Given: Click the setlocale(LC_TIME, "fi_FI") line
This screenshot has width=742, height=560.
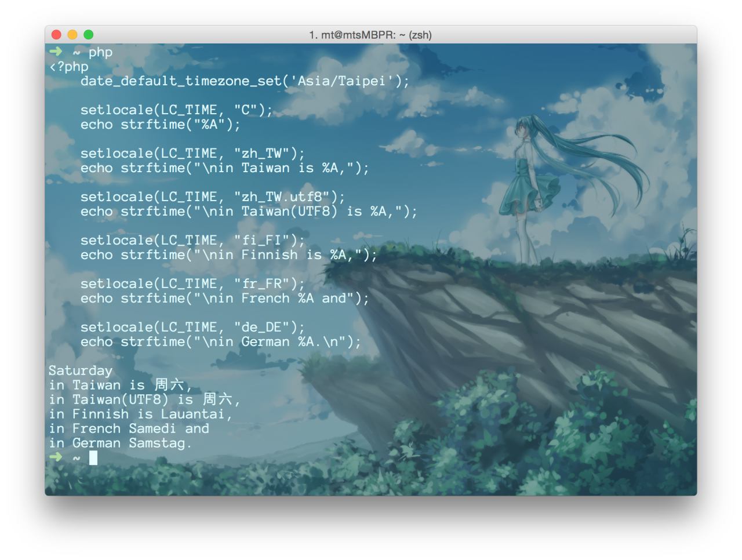Looking at the screenshot, I should coord(192,241).
